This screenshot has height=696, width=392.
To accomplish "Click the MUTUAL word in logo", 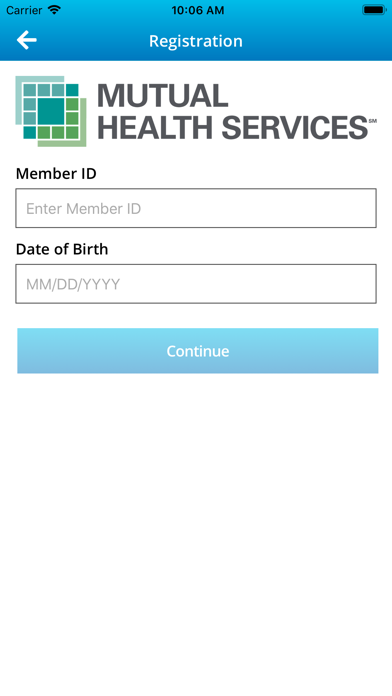I will (162, 95).
